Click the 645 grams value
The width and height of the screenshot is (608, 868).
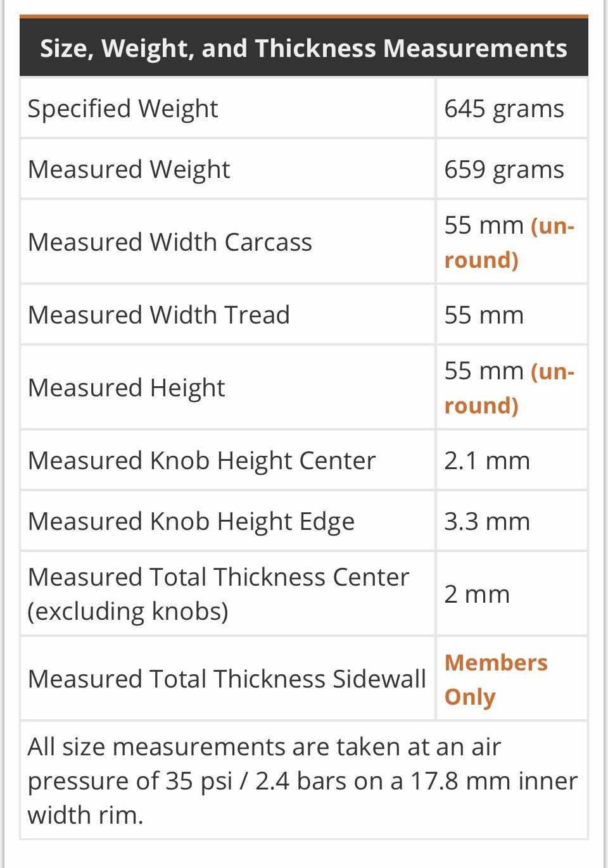[503, 108]
